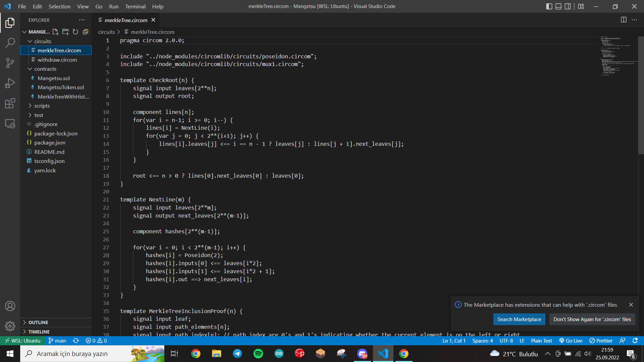This screenshot has width=644, height=362.
Task: Click the main git branch indicator
Action: coord(57,341)
